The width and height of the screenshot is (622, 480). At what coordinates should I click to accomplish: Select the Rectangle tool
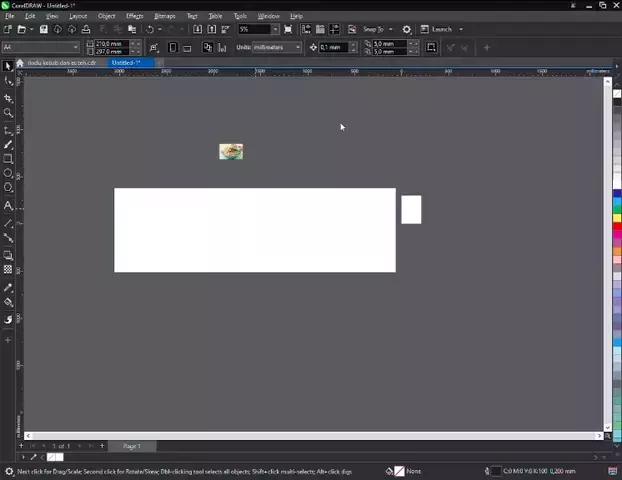tap(8, 159)
